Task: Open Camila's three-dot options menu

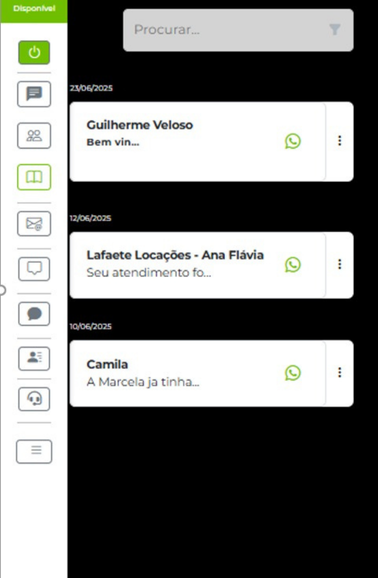Action: 340,372
